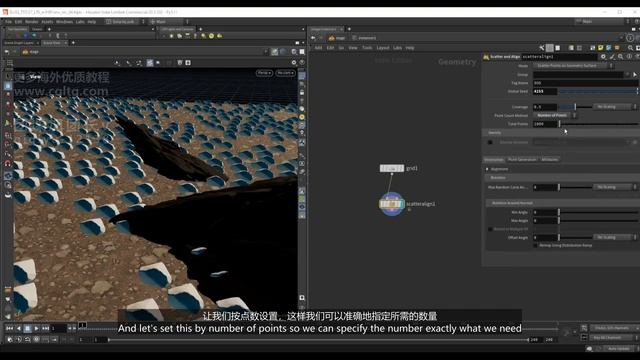Click the yellow sun light shelf tool
This screenshot has width=640, height=360.
[x=211, y=36]
